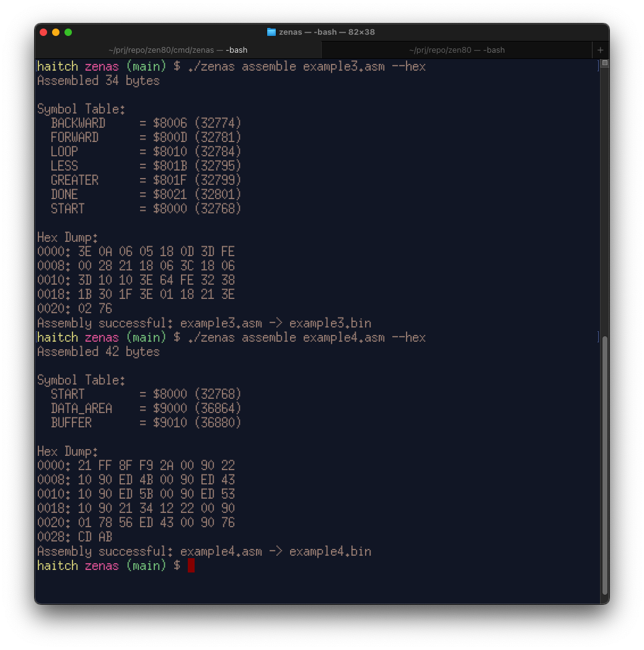Click the BACKWARD = $8006 symbol row
This screenshot has width=644, height=650.
tap(146, 123)
